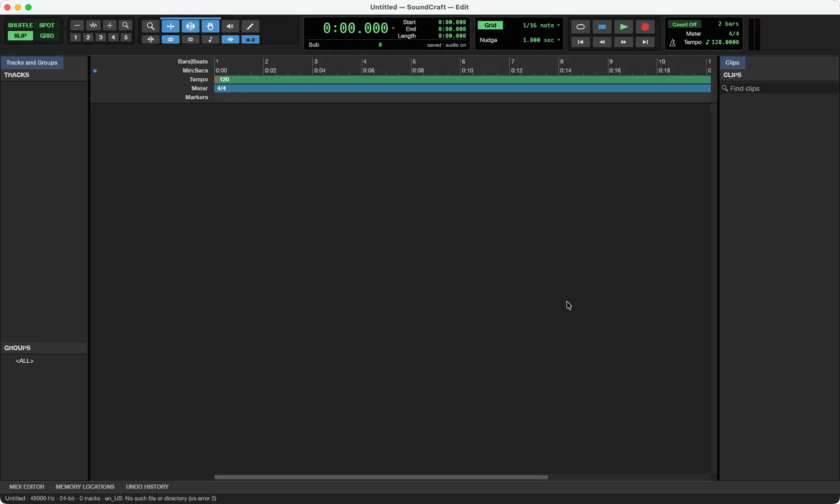This screenshot has height=504, width=840.
Task: Click the horizontal timeline scrollbar
Action: click(381, 477)
